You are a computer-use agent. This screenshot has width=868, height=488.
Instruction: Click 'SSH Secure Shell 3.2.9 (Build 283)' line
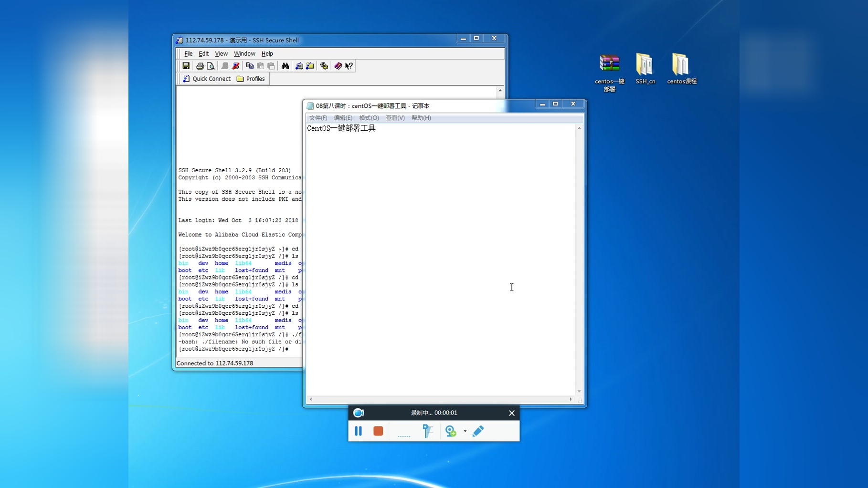[234, 170]
